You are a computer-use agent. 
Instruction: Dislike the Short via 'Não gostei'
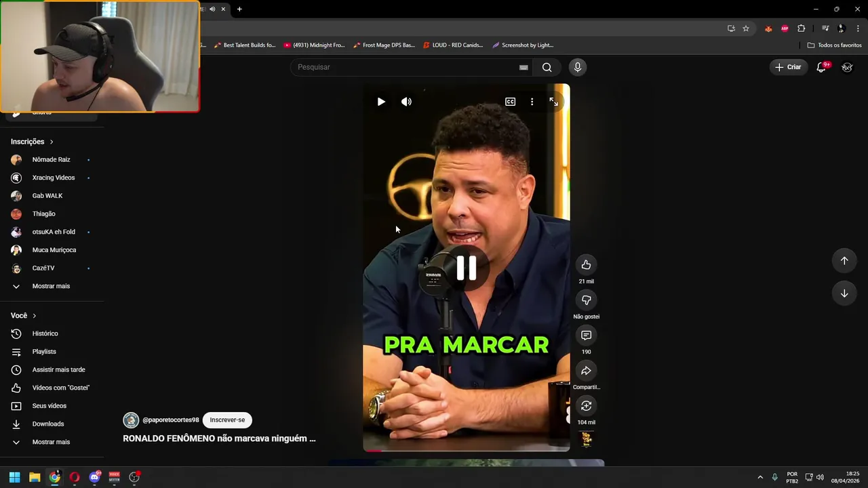tap(586, 300)
